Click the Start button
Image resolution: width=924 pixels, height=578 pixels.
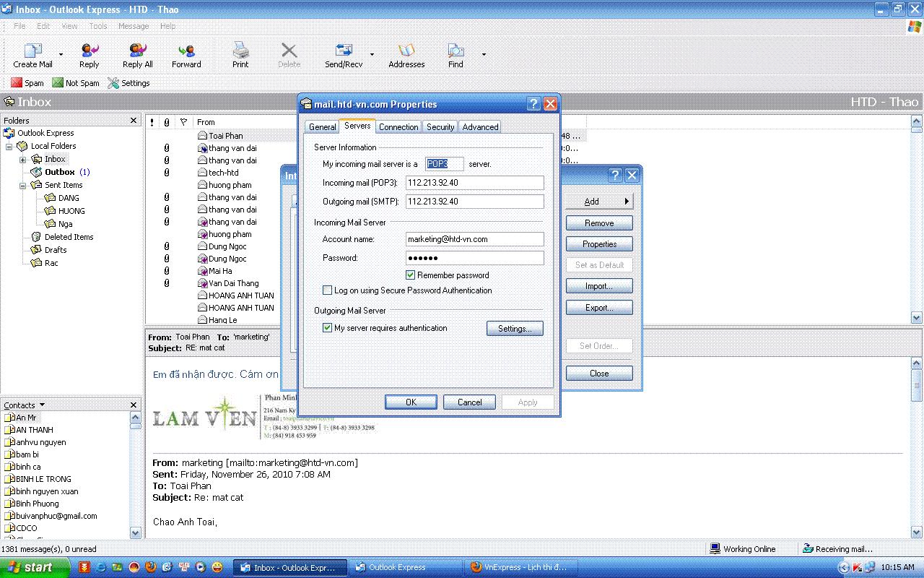tap(35, 567)
